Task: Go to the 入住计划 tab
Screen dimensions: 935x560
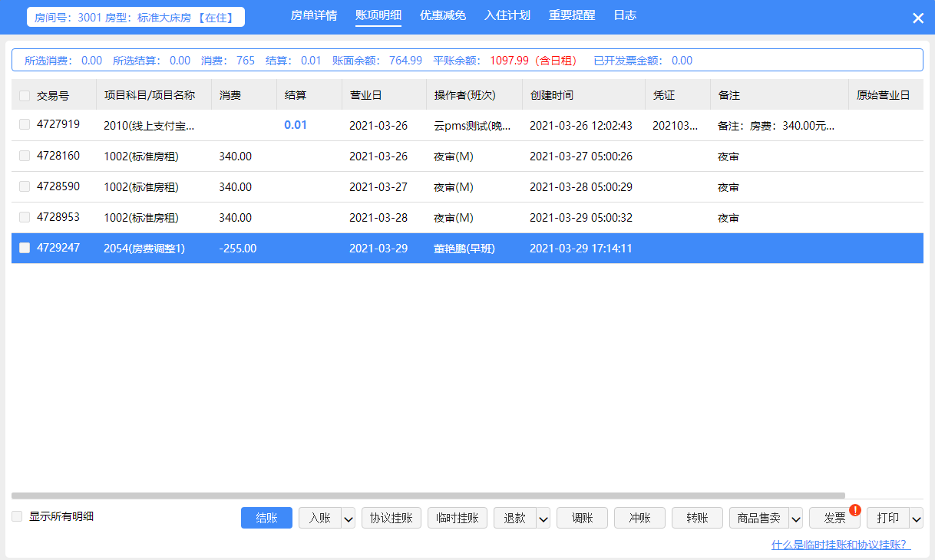Action: pos(507,15)
